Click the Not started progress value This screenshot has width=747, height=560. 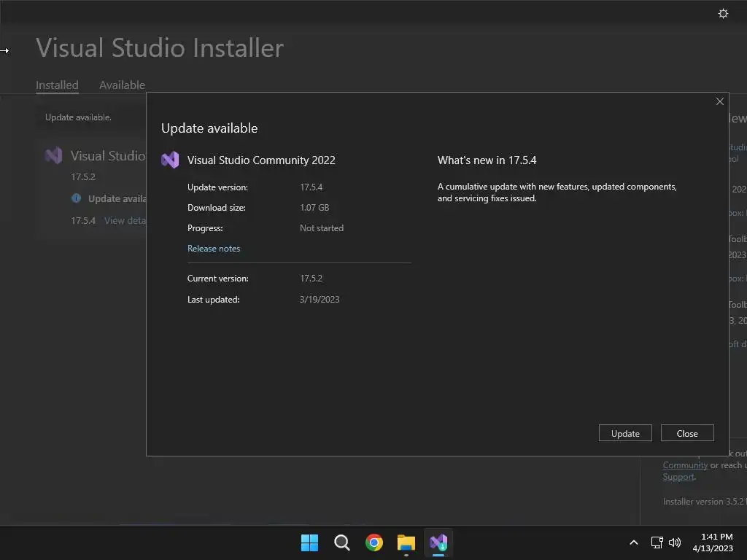(x=322, y=228)
